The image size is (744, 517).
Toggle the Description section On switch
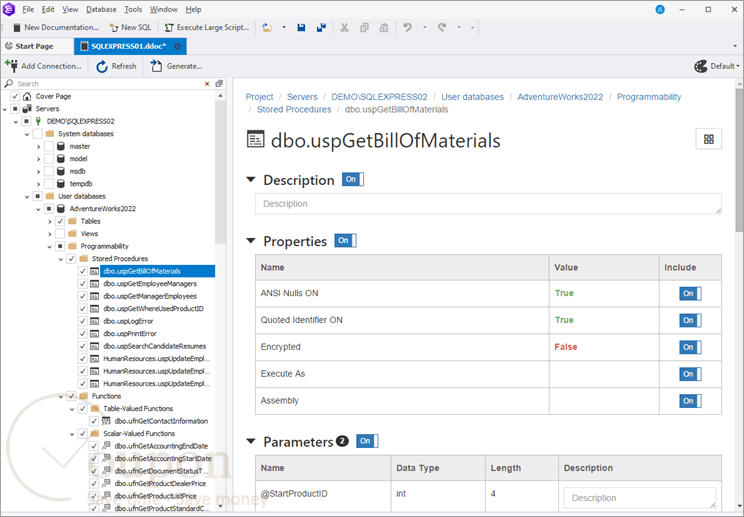[353, 179]
